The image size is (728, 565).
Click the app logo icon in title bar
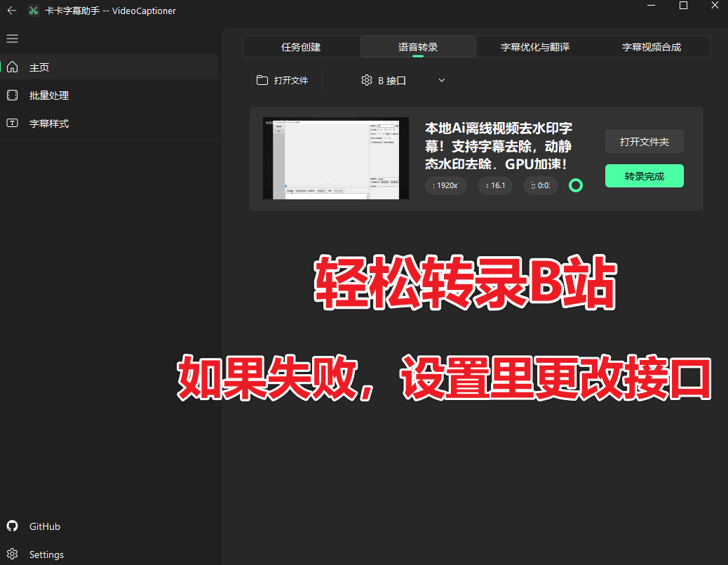coord(33,11)
